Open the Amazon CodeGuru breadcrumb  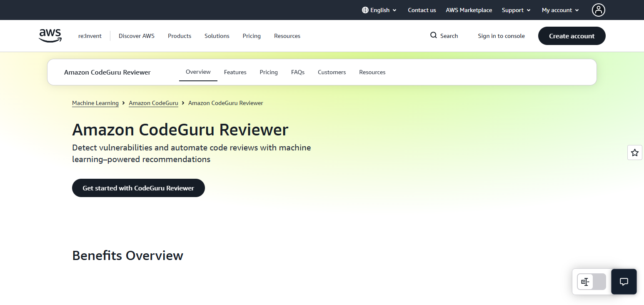point(153,103)
